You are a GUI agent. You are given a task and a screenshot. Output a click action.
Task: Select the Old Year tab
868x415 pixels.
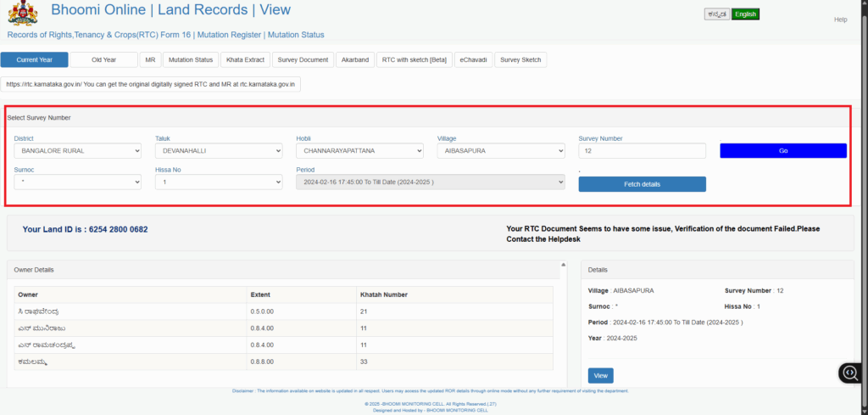tap(104, 60)
